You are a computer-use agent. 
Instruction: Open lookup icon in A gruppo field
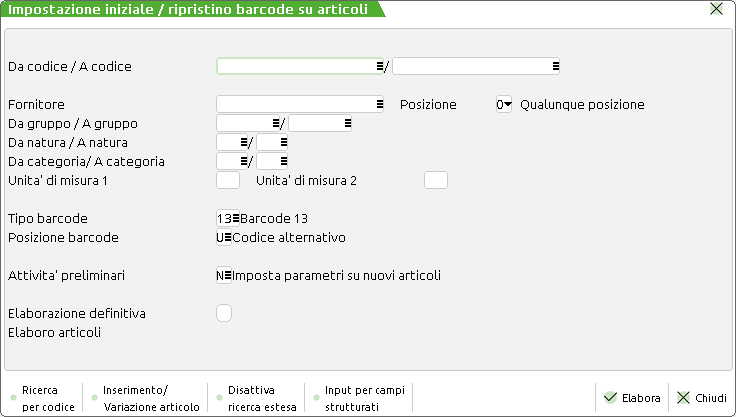pos(347,123)
